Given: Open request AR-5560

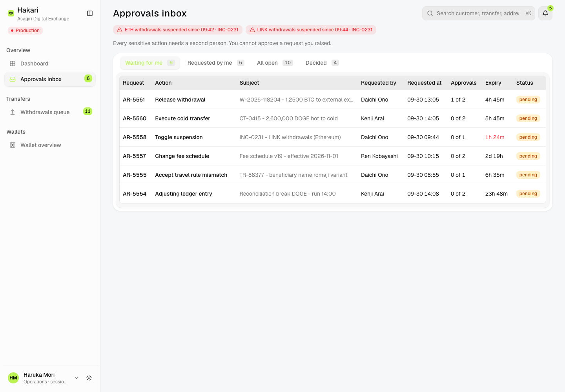Looking at the screenshot, I should click(333, 118).
